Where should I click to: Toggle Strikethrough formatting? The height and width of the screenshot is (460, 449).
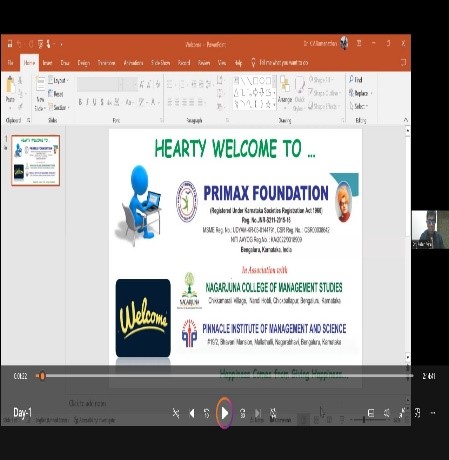point(109,102)
